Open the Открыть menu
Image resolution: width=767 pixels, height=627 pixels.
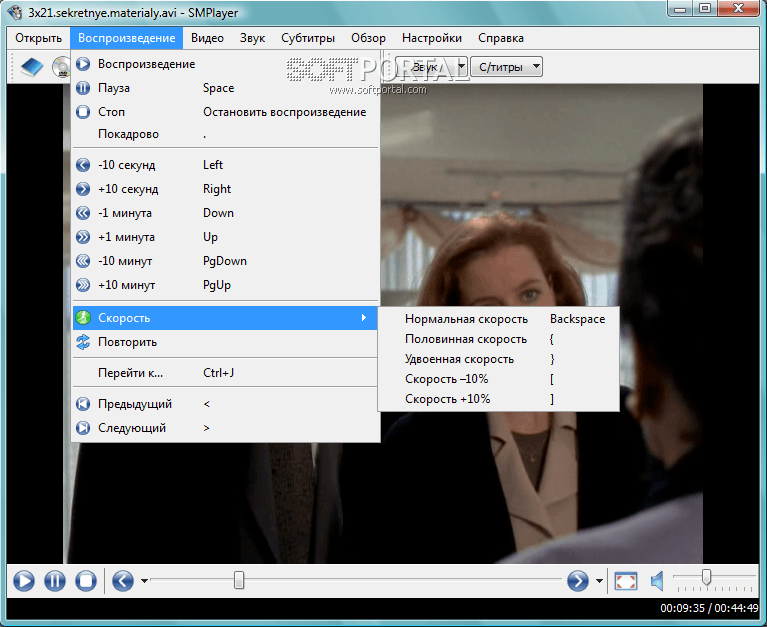point(39,38)
